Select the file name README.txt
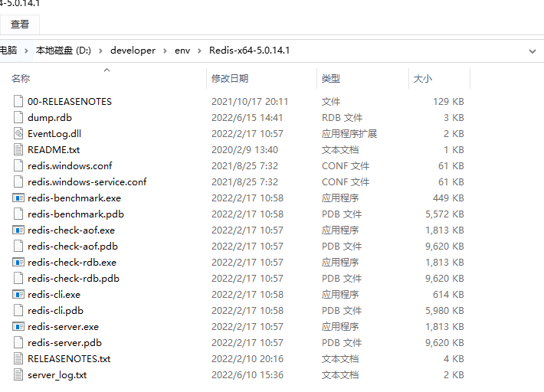 click(x=54, y=150)
